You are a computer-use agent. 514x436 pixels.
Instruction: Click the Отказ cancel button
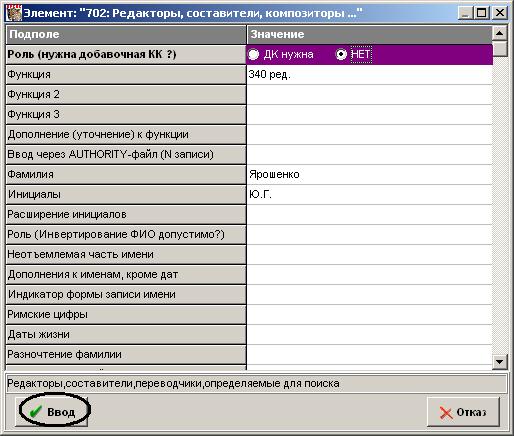pos(463,412)
